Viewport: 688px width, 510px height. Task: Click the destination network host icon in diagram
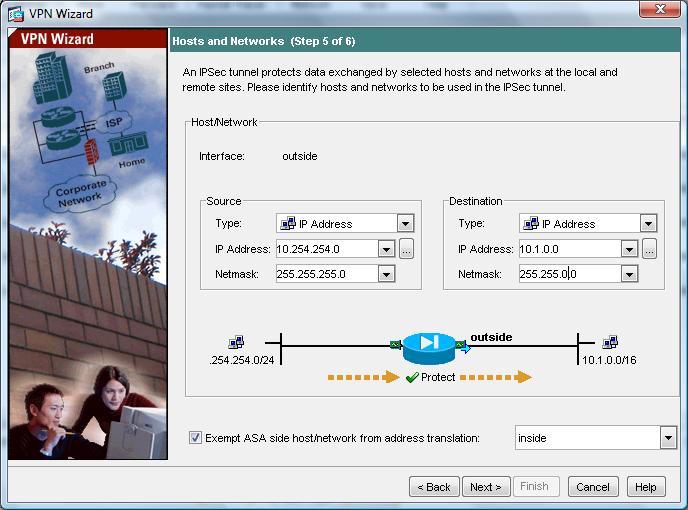pos(610,342)
